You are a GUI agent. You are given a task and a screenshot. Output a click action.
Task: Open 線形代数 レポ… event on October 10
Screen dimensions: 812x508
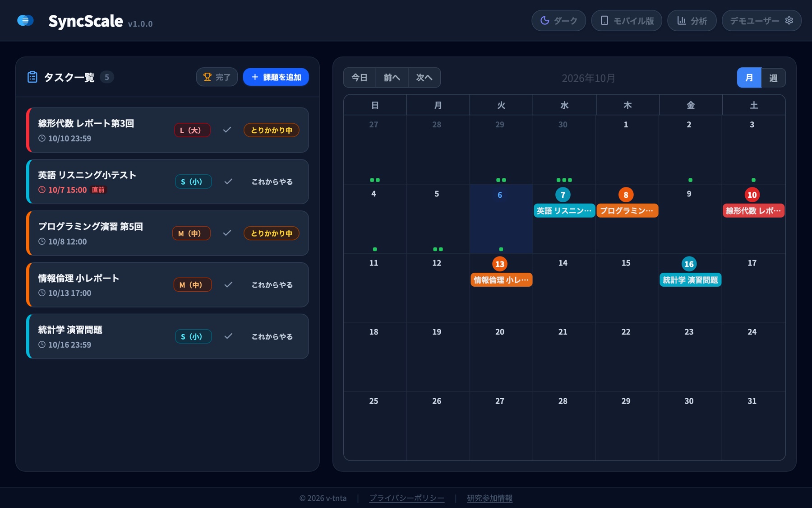753,210
